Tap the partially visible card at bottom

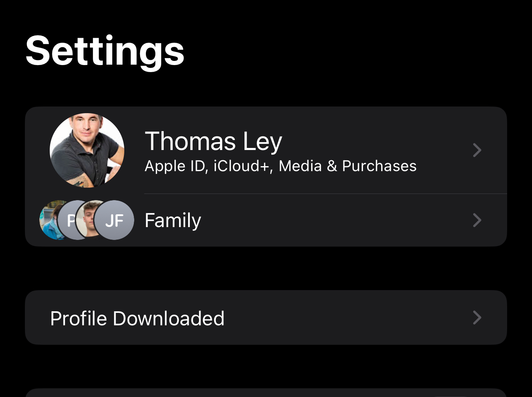pos(265,393)
